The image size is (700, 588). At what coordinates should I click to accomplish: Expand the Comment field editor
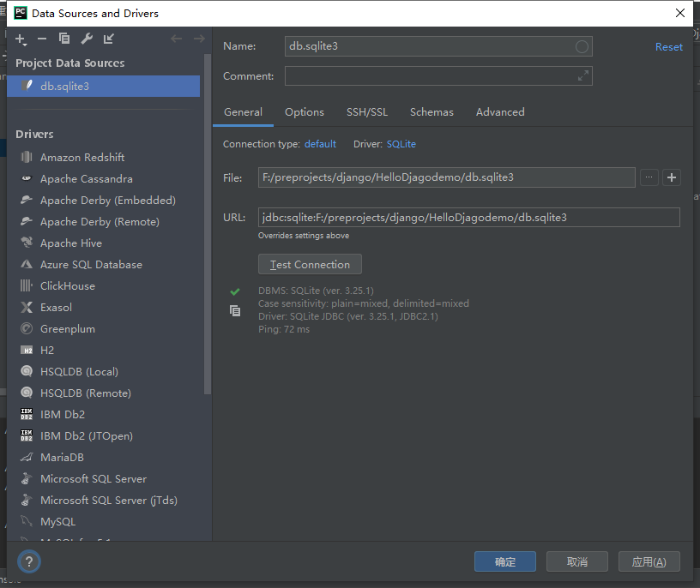582,75
